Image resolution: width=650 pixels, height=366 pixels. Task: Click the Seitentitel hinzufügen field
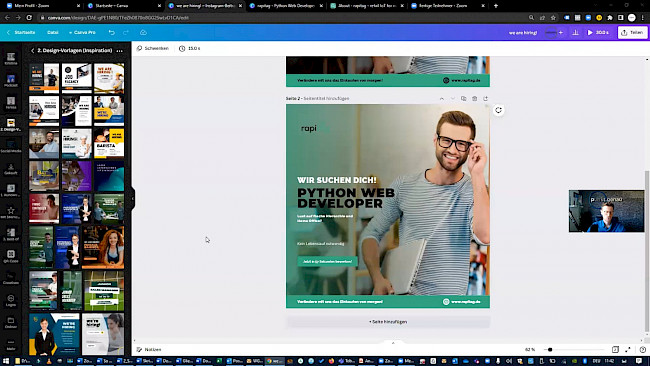tap(326, 99)
